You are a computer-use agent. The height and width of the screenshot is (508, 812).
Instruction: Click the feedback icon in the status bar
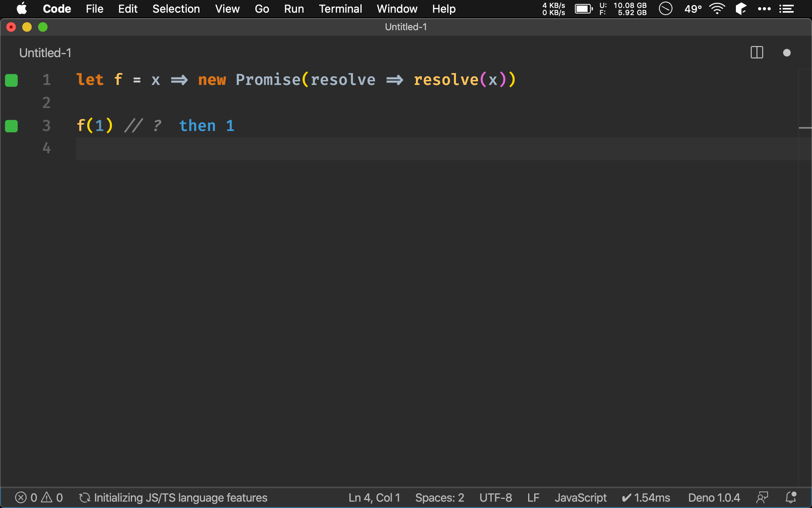(762, 498)
